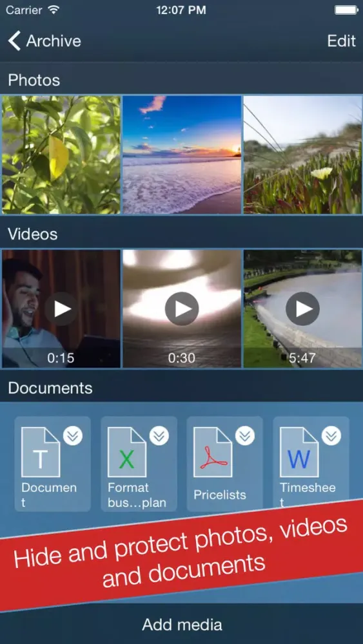Play the 0:15 video
Image resolution: width=363 pixels, height=644 pixels.
pyautogui.click(x=61, y=308)
